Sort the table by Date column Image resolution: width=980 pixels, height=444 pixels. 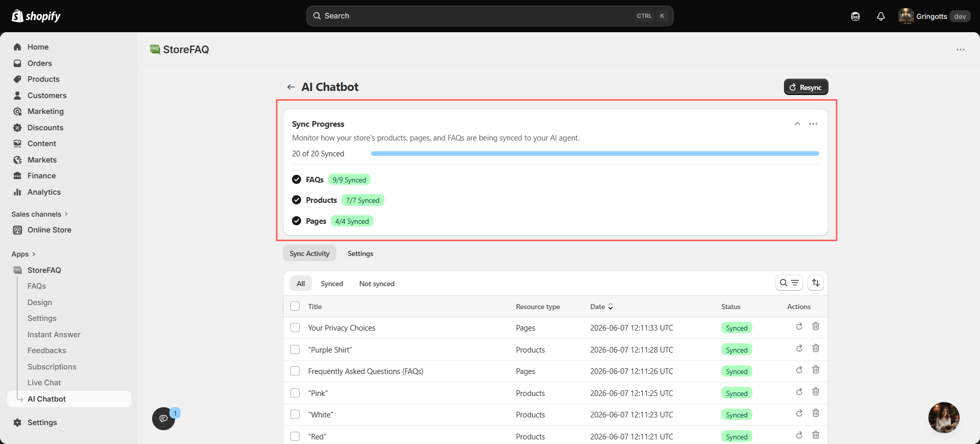point(602,307)
